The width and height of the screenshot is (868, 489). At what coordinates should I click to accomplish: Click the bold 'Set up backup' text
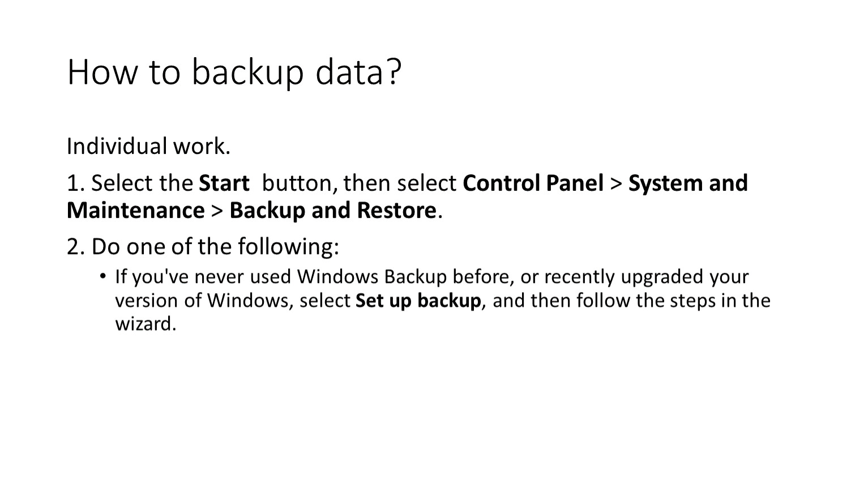418,300
